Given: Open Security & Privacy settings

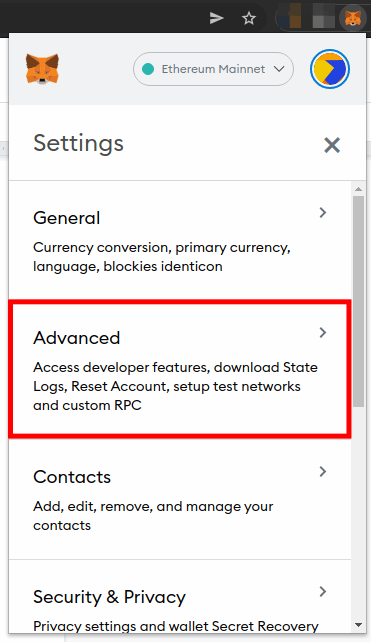Looking at the screenshot, I should pos(180,597).
